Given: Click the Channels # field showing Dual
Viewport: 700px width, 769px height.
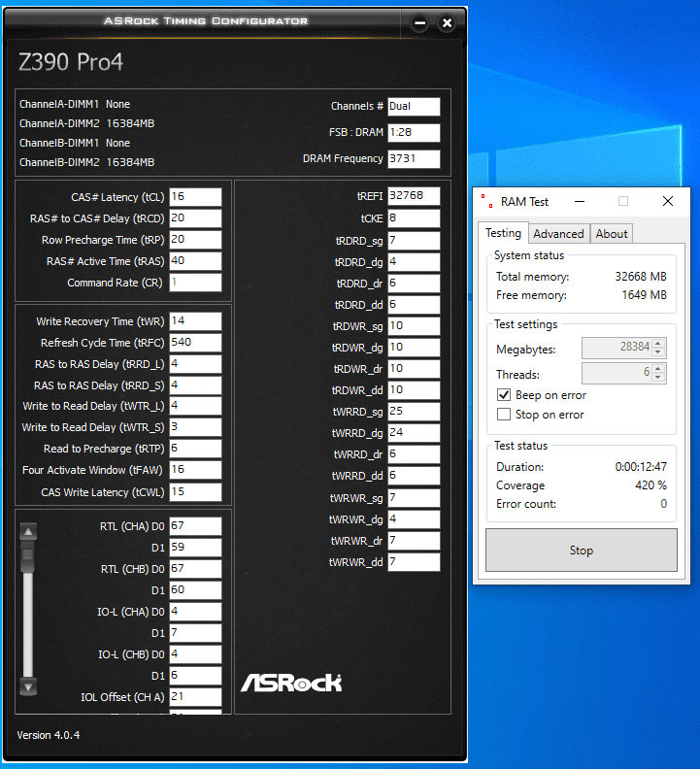Looking at the screenshot, I should [x=414, y=107].
